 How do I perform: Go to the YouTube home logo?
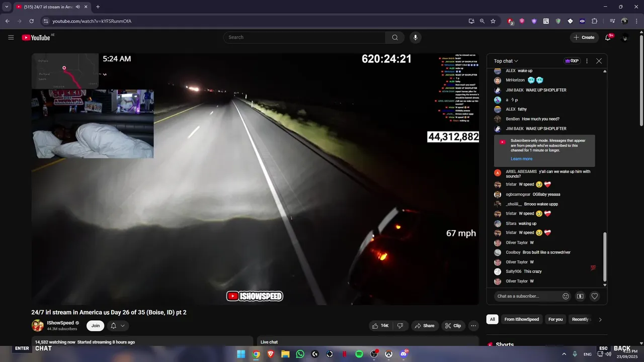coord(36,38)
